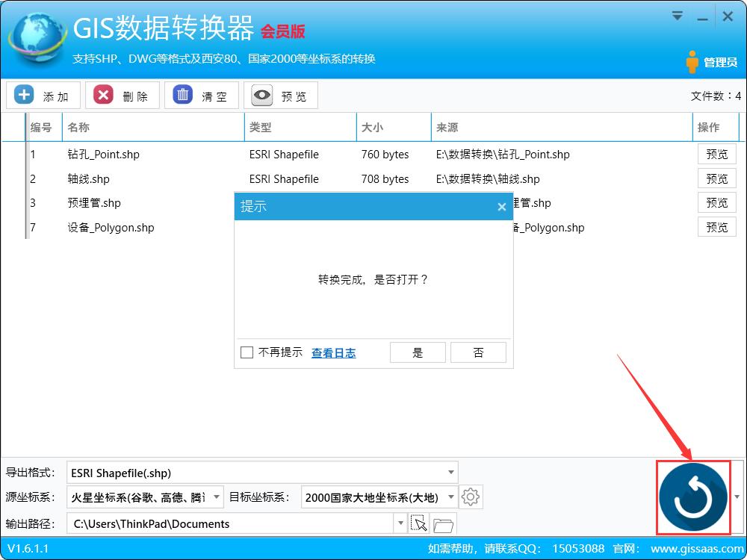Open the 目标坐标系 target coordinate dropdown
This screenshot has width=747, height=560.
(x=450, y=497)
